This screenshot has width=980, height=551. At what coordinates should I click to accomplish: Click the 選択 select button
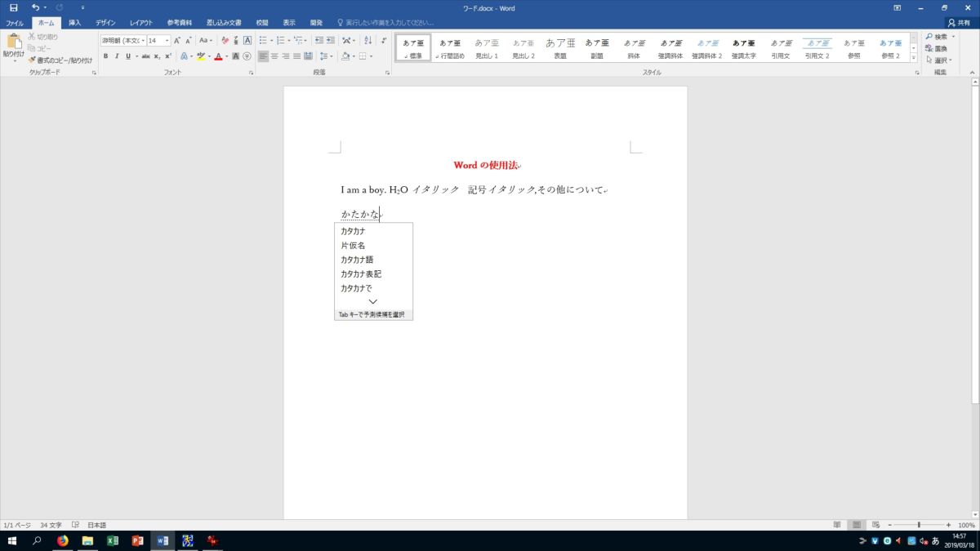938,60
